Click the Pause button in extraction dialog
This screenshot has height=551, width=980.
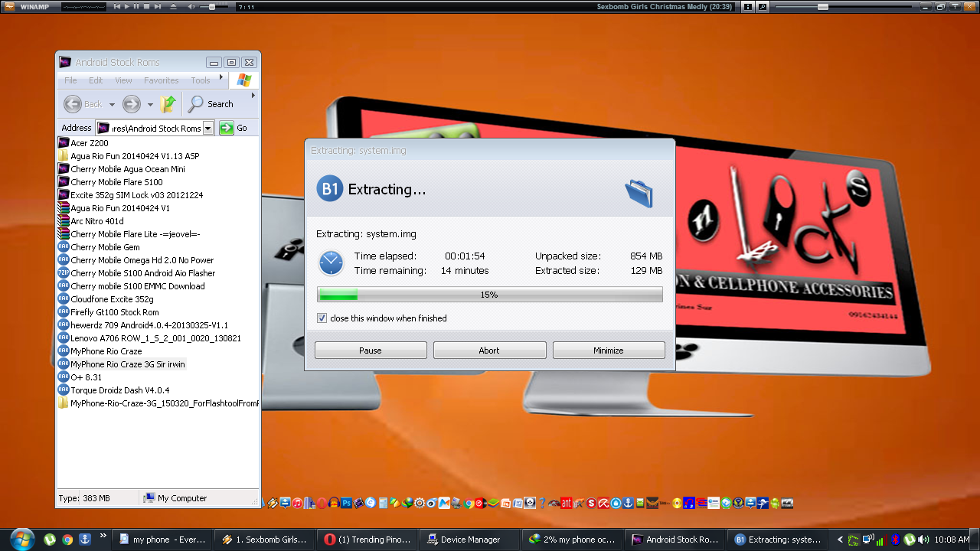point(371,350)
